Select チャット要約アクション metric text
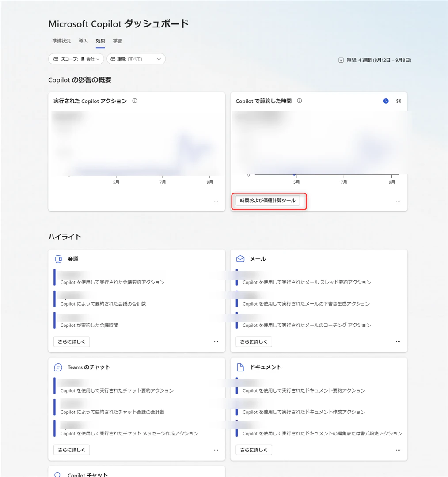This screenshot has height=477, width=448. (117, 390)
